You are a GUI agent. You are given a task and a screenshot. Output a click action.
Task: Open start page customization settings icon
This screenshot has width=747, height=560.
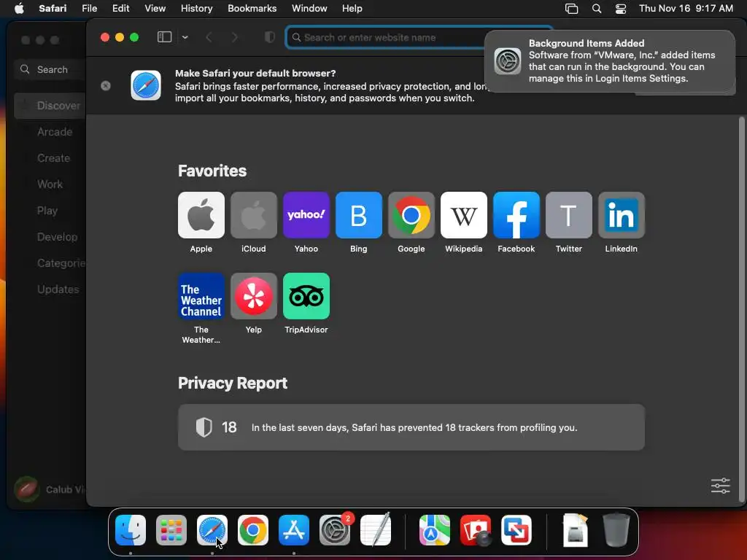pyautogui.click(x=720, y=486)
